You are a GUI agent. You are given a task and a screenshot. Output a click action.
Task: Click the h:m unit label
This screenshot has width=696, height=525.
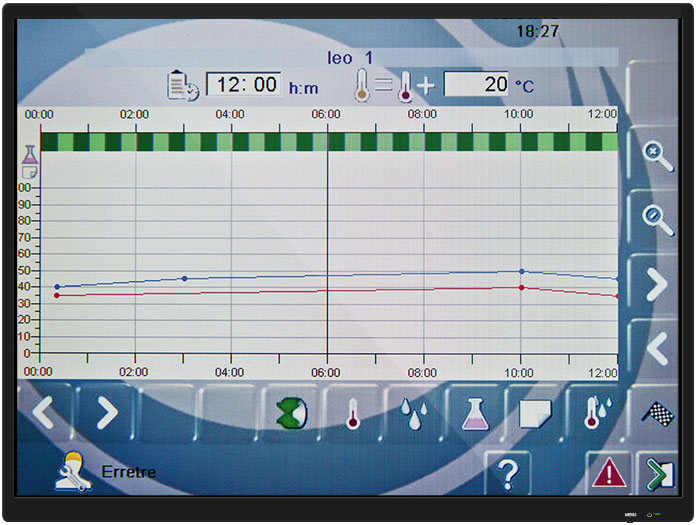304,88
